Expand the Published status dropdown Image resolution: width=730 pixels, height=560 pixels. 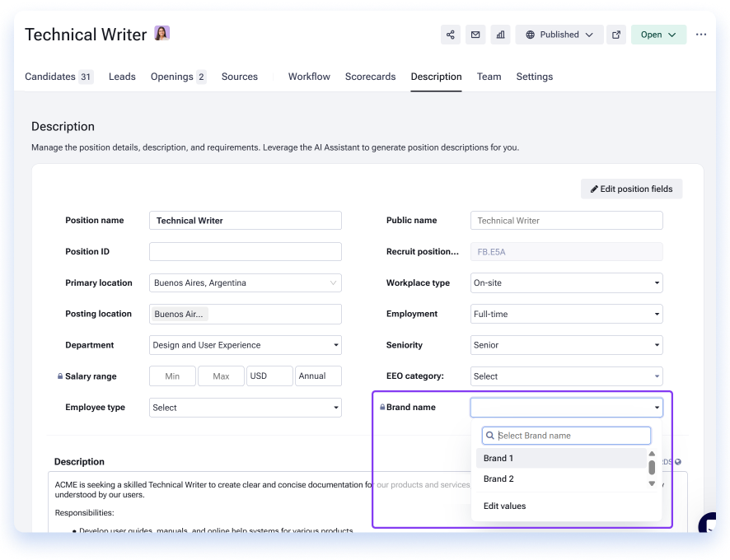pyautogui.click(x=559, y=35)
